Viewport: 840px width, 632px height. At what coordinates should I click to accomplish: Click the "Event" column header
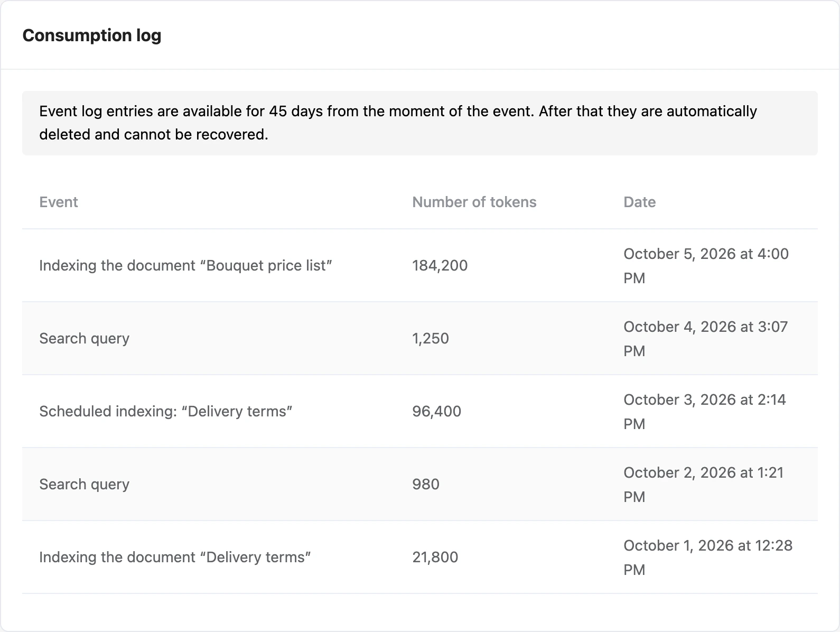click(59, 202)
